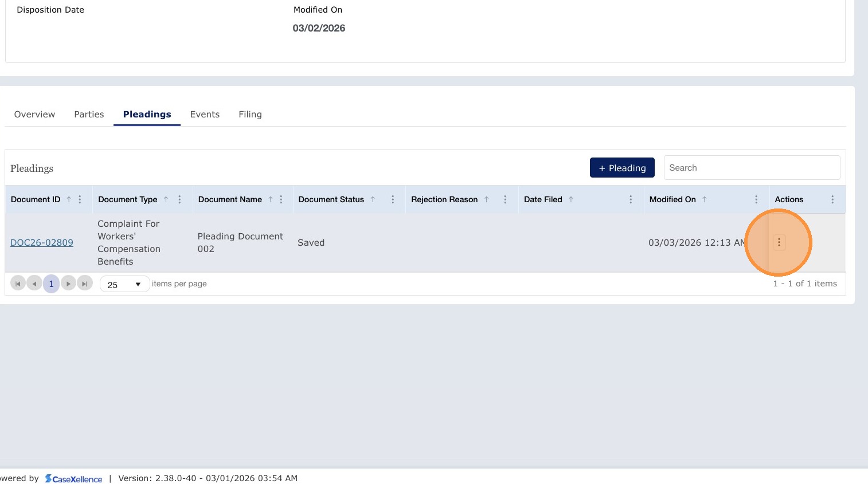Screen dimensions: 868x484
Task: Click the Rejection Reason column header
Action: 444,199
